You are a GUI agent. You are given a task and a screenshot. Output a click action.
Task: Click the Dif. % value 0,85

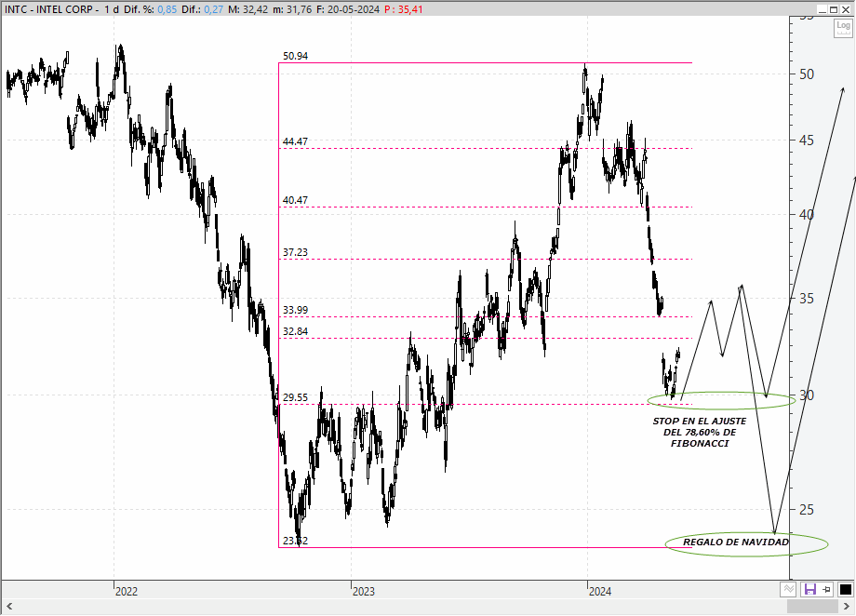[167, 9]
